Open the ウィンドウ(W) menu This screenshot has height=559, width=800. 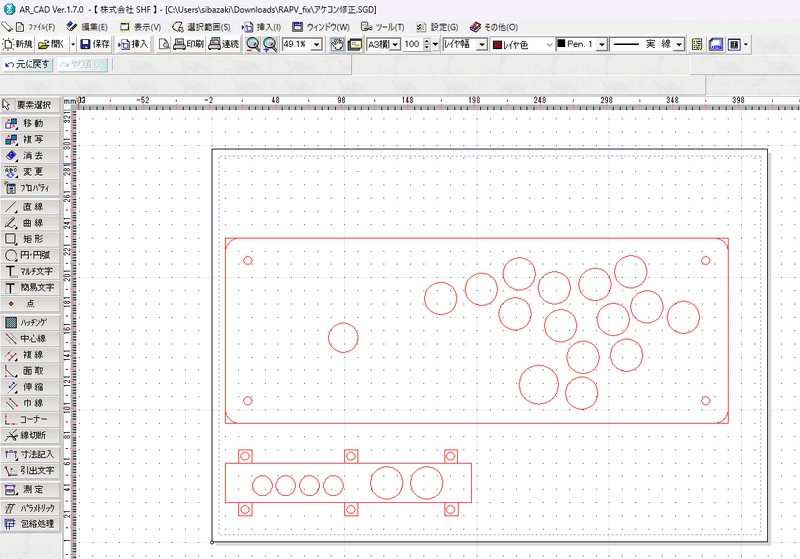(321, 27)
